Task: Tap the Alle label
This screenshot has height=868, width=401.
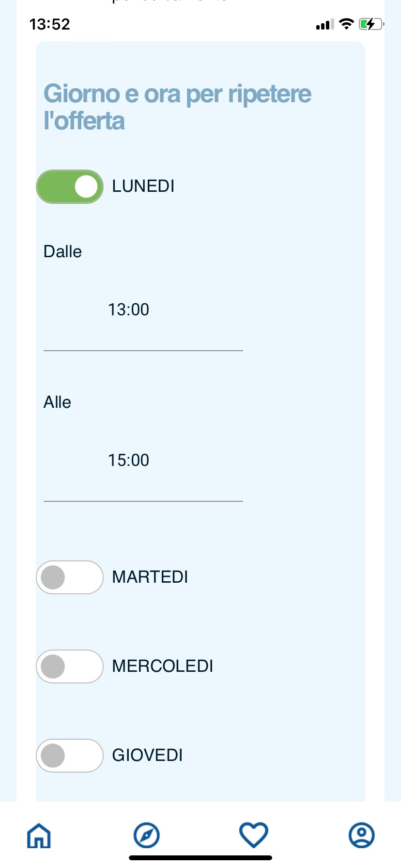Action: point(57,403)
